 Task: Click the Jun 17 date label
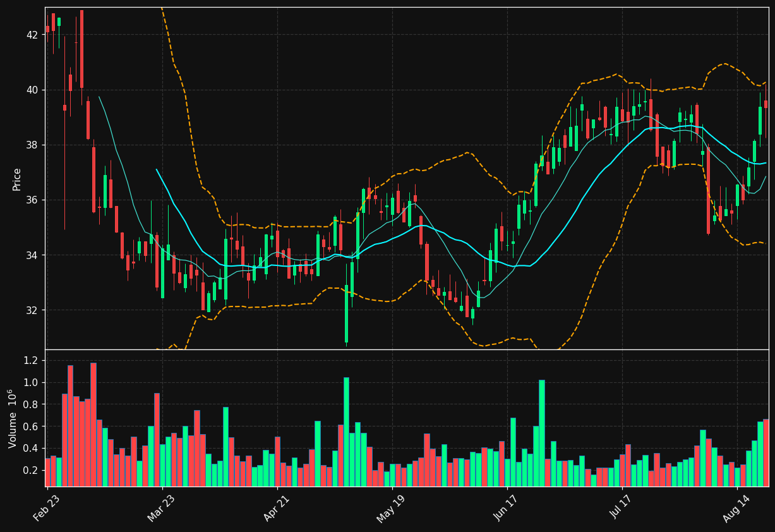[x=507, y=507]
